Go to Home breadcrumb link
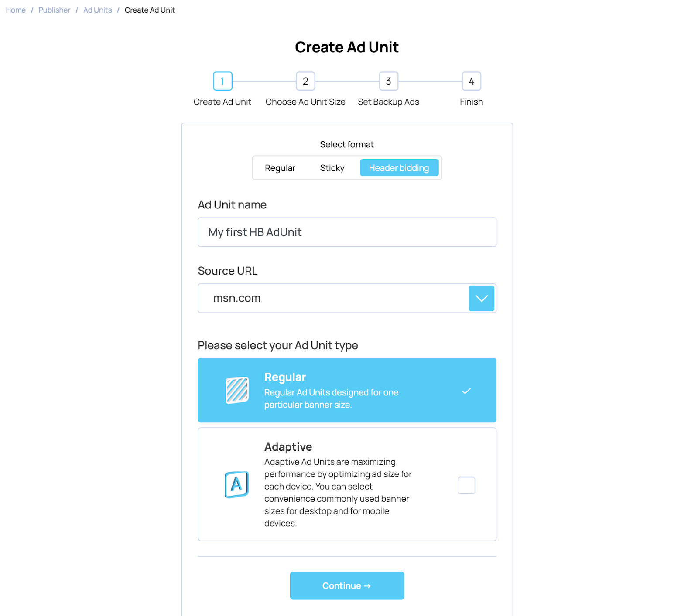 tap(16, 10)
